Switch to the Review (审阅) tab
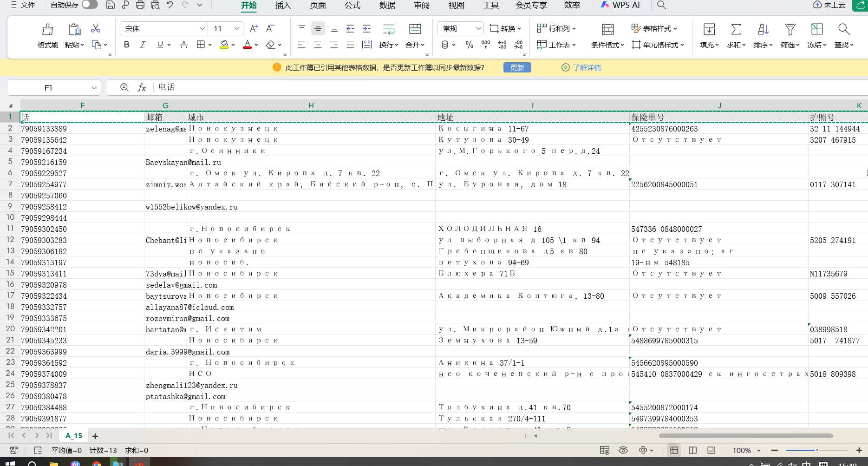Image resolution: width=868 pixels, height=466 pixels. click(422, 5)
